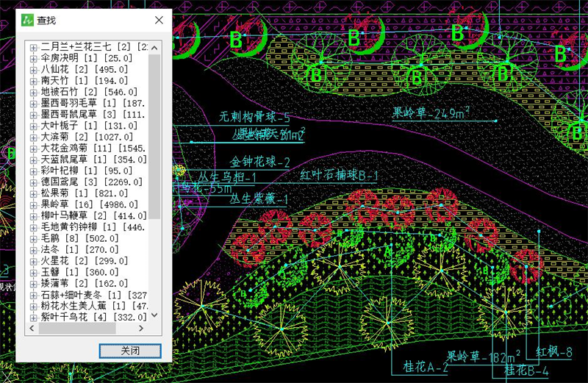Select the 石蒜+细叶麦冬 row
This screenshot has height=383, width=588.
coord(94,295)
